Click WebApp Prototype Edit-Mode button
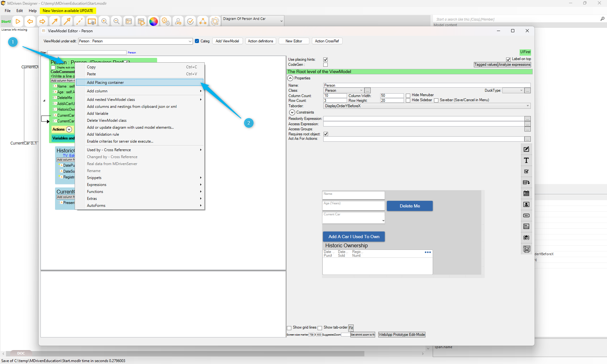The image size is (607, 364). (x=402, y=335)
